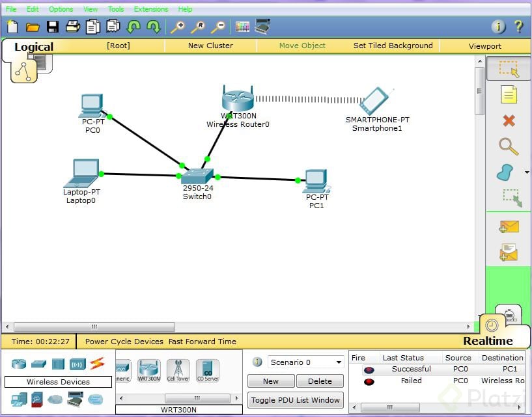The height and width of the screenshot is (417, 532).
Task: Click the Delete scenario button
Action: pyautogui.click(x=320, y=381)
